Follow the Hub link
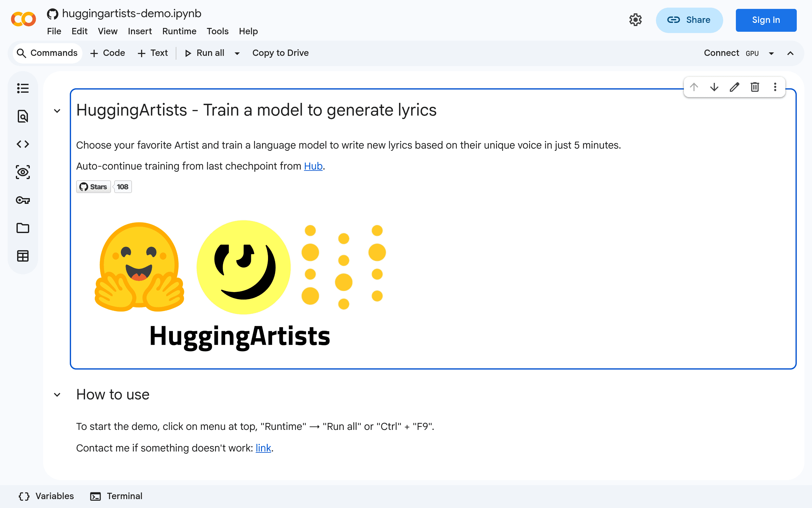Viewport: 812px width, 508px height. click(x=313, y=166)
